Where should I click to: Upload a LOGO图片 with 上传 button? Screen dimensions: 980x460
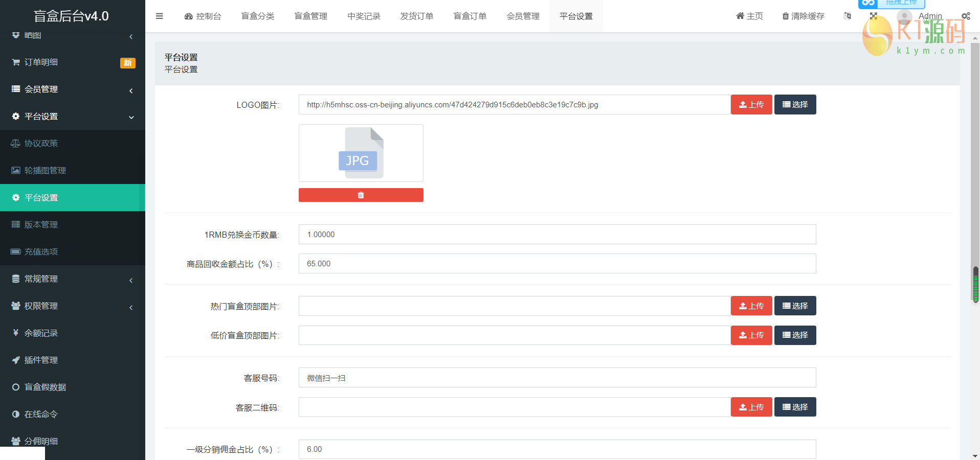(751, 105)
